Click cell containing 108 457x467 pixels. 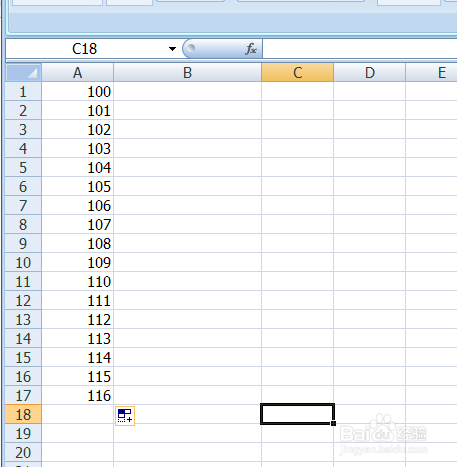tap(77, 243)
